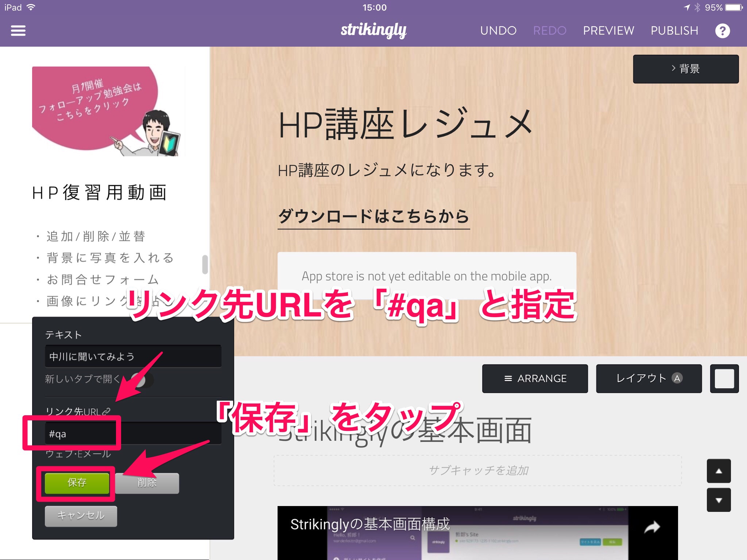Tap UNDO in the top bar

pos(498,31)
